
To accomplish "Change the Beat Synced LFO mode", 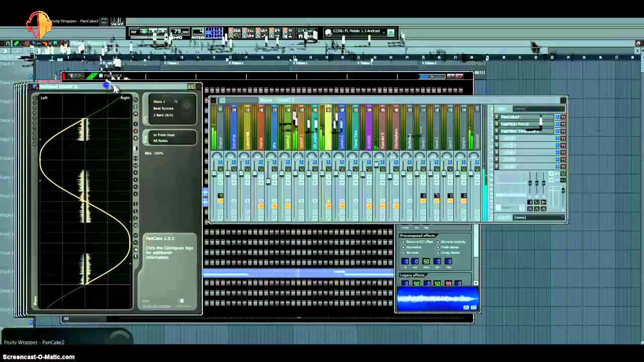I will 164,108.
